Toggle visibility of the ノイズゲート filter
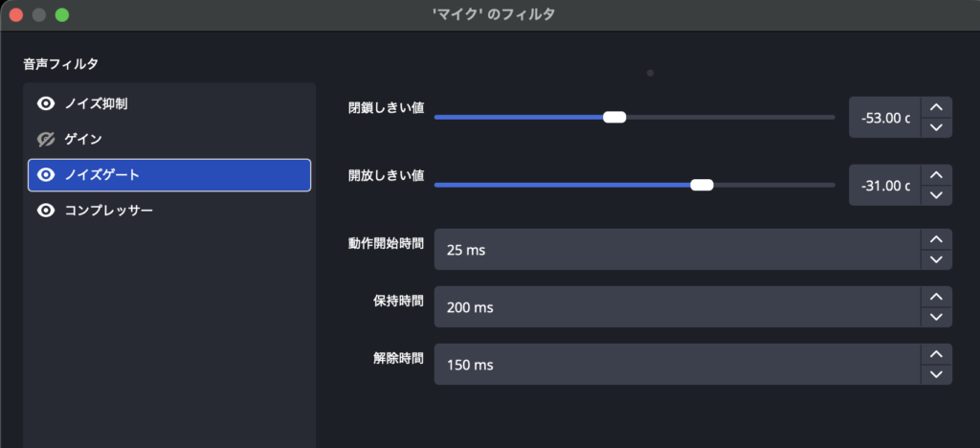 coord(45,175)
